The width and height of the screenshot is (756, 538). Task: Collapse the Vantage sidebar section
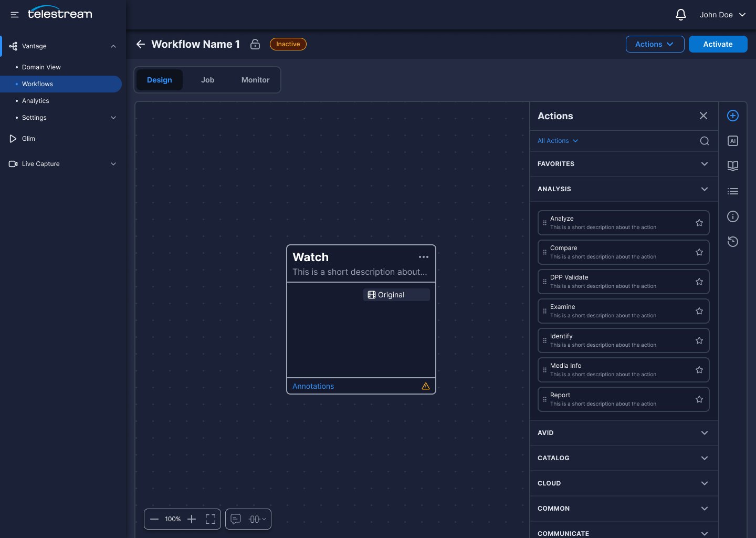[113, 46]
